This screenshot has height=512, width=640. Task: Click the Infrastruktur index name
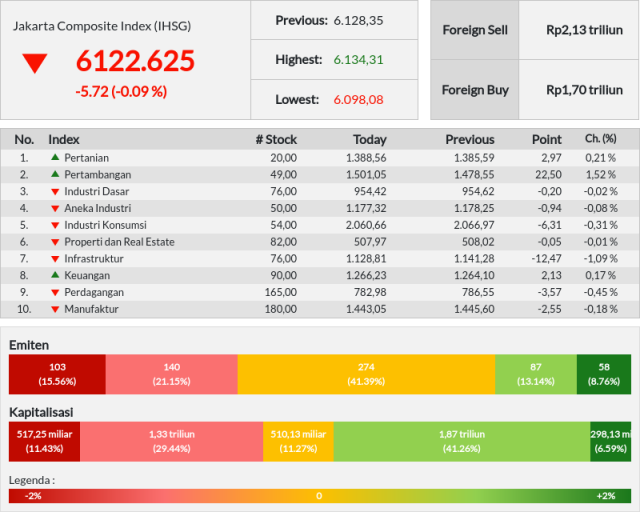(x=93, y=259)
